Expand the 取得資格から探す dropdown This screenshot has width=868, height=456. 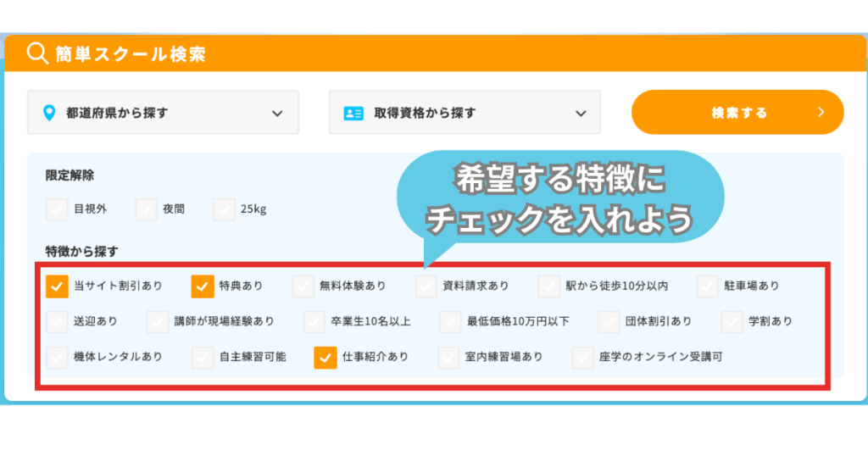click(x=465, y=113)
